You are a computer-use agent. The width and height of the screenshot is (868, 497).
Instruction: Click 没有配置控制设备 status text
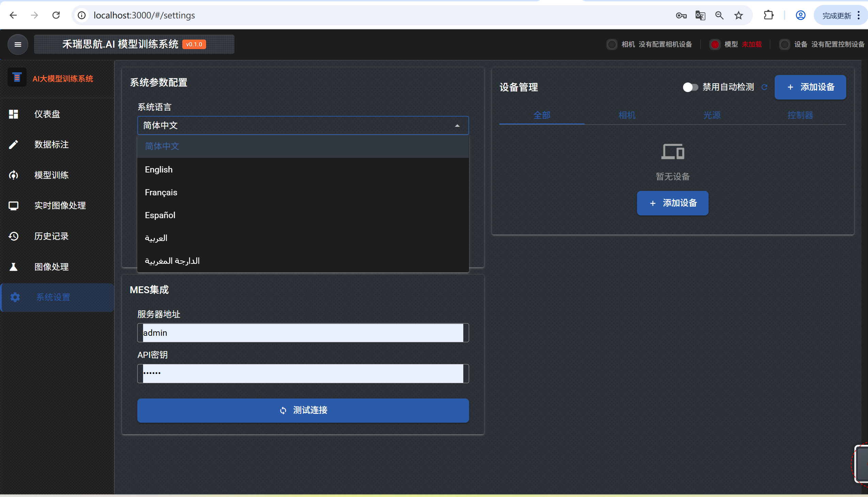[x=838, y=44]
